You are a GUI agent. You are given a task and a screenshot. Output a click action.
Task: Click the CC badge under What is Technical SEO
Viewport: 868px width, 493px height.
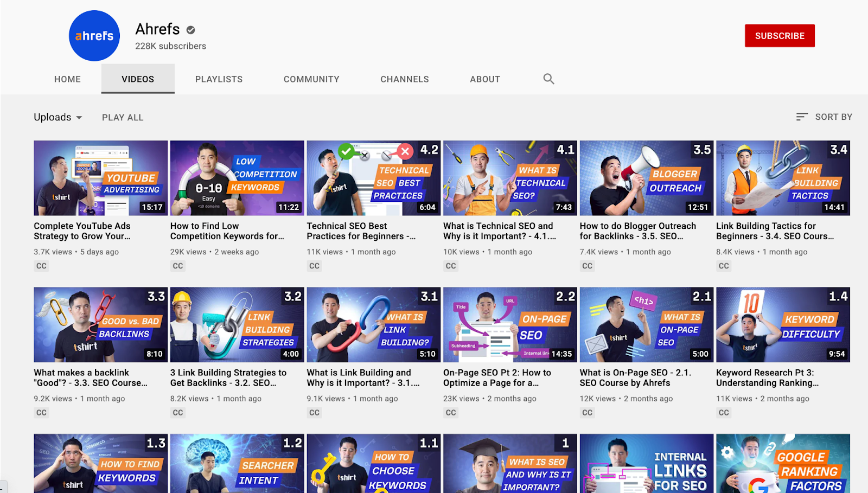coord(451,266)
